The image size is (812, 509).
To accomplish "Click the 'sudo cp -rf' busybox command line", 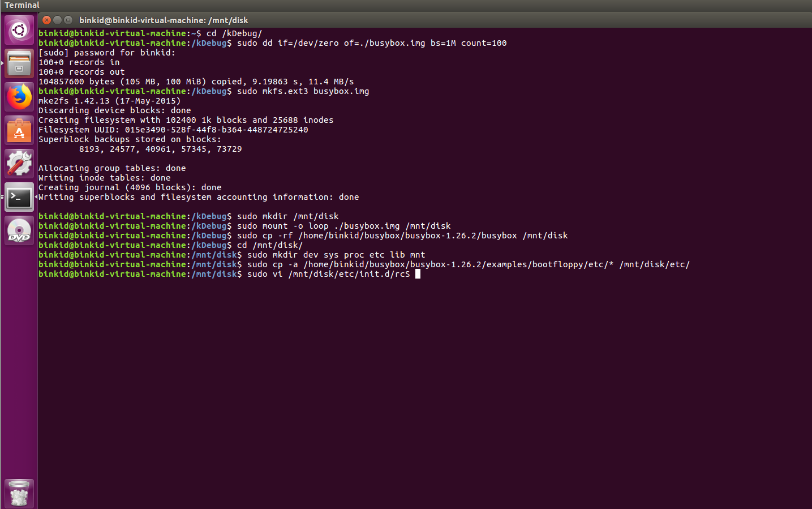I will tap(303, 236).
